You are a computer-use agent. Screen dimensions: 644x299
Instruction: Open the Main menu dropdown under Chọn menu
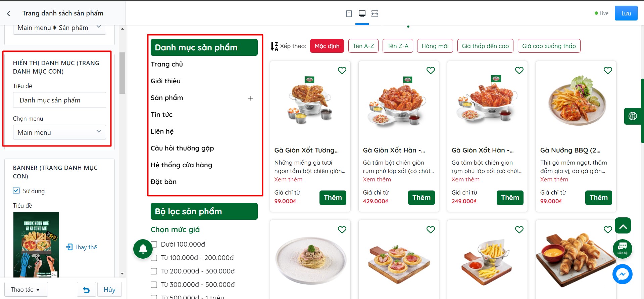point(59,132)
